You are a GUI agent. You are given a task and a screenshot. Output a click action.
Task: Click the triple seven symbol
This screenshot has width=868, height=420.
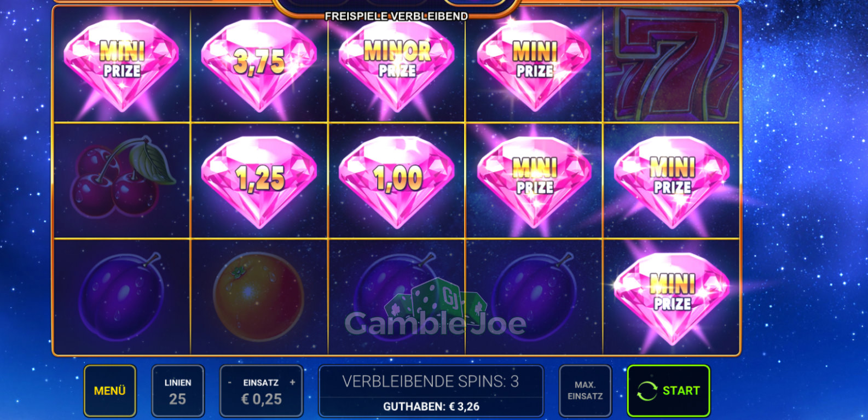(672, 65)
